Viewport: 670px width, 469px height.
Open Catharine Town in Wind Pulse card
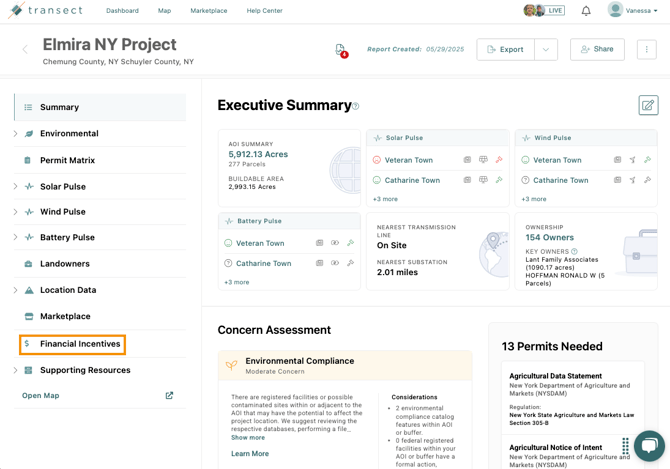561,180
